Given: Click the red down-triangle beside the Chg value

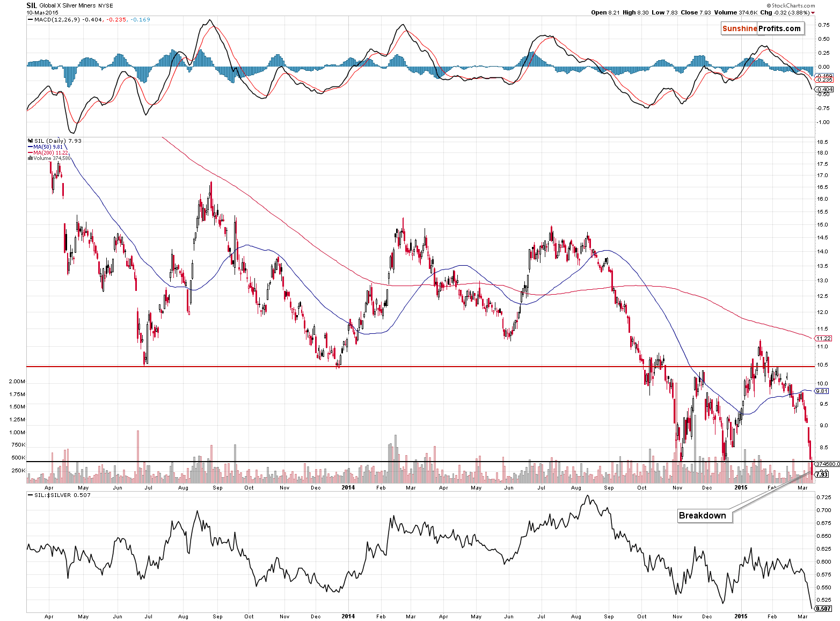Looking at the screenshot, I should [x=813, y=13].
